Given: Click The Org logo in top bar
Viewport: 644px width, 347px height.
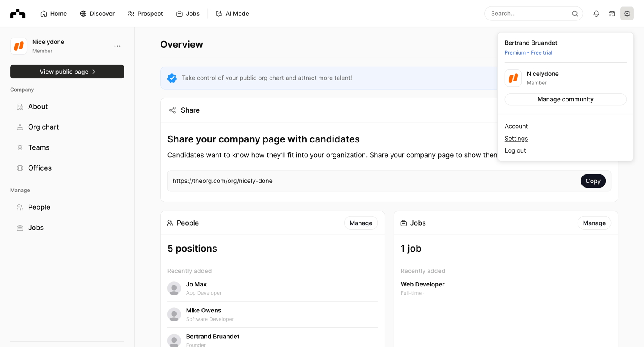Looking at the screenshot, I should [17, 14].
